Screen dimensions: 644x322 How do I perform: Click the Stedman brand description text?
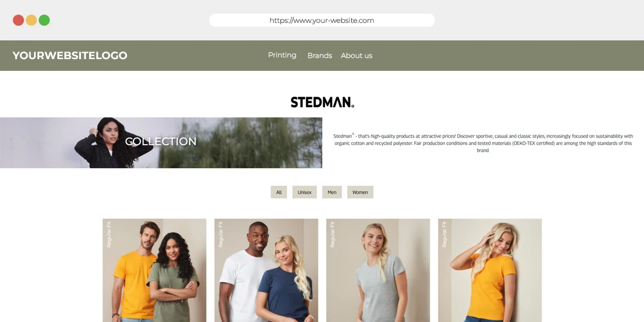[x=483, y=143]
